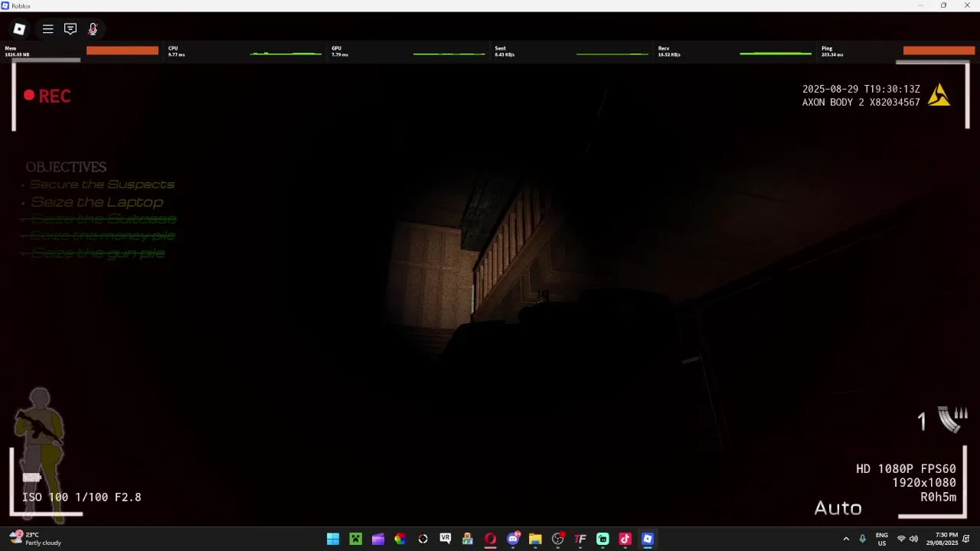The width and height of the screenshot is (980, 551).
Task: Open the circular target app in taskbar
Action: pyautogui.click(x=423, y=539)
